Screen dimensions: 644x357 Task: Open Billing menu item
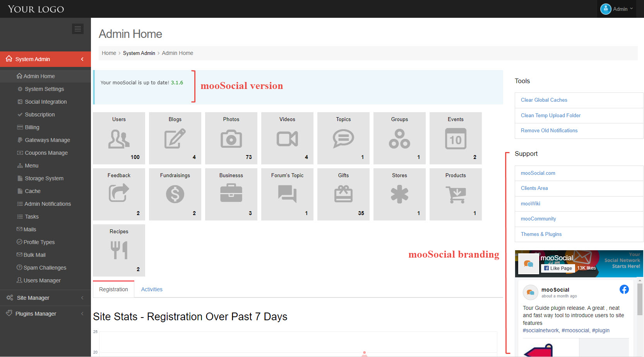click(x=45, y=127)
